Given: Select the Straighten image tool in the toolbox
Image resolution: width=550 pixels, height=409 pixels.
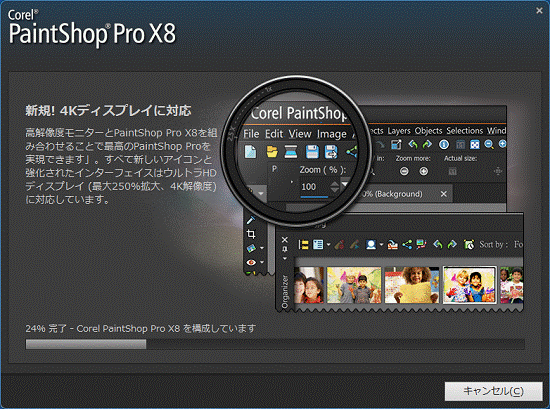Looking at the screenshot, I should click(x=251, y=248).
